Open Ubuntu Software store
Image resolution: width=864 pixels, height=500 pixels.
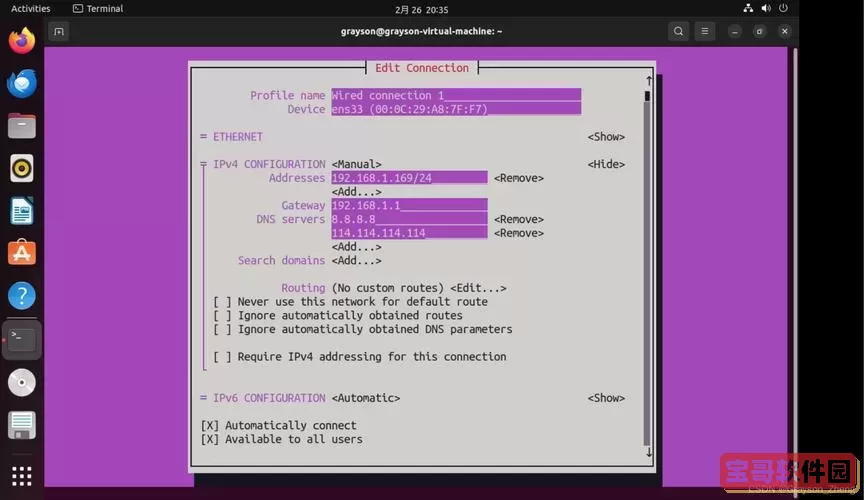[21, 252]
